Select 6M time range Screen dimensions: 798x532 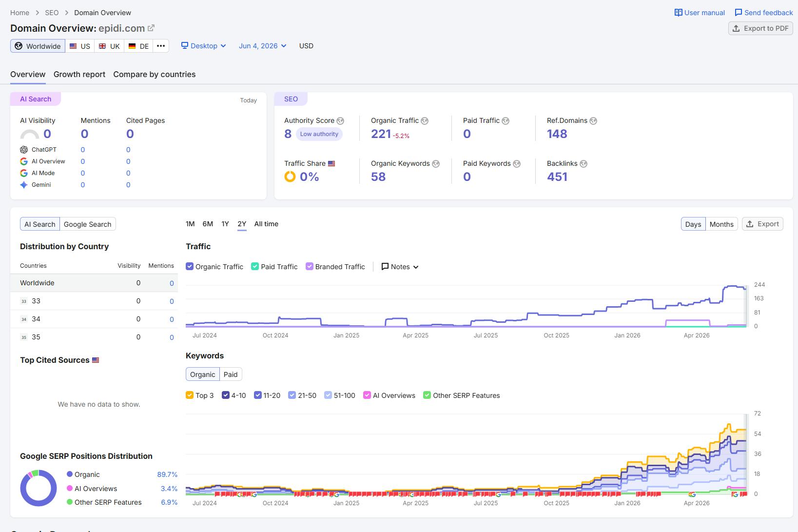tap(208, 224)
